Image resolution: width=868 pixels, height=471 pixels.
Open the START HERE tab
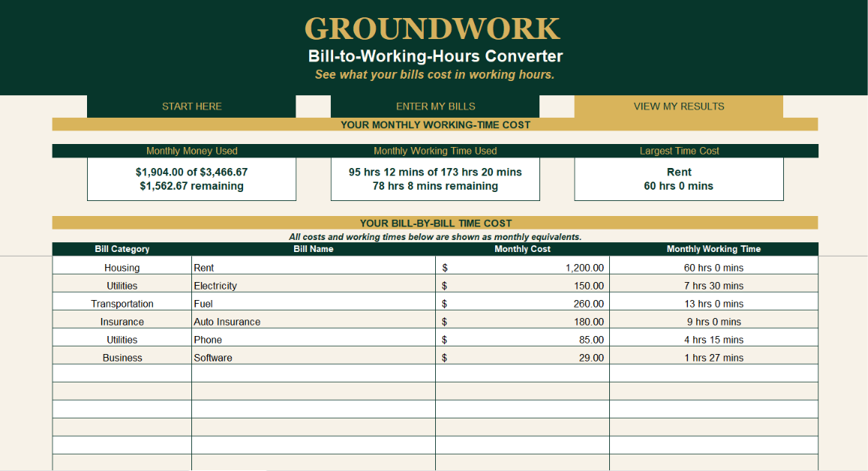[x=191, y=106]
